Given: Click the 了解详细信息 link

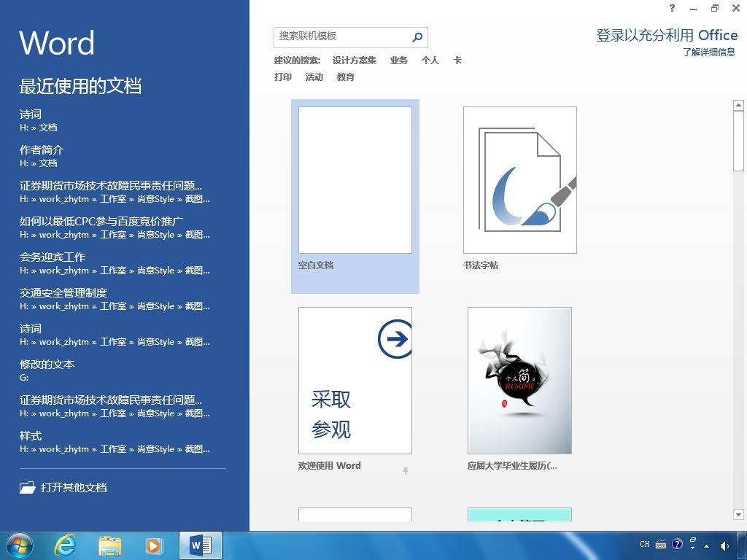Looking at the screenshot, I should click(709, 52).
